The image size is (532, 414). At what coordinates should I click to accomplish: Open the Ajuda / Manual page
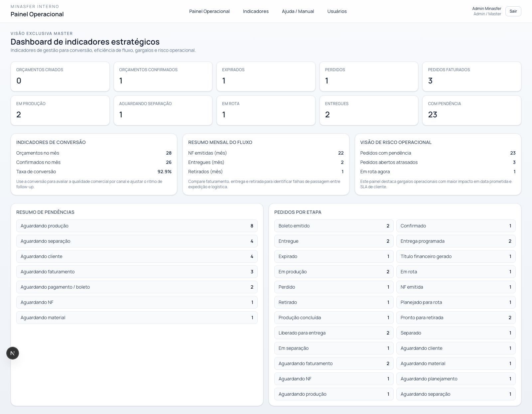298,11
